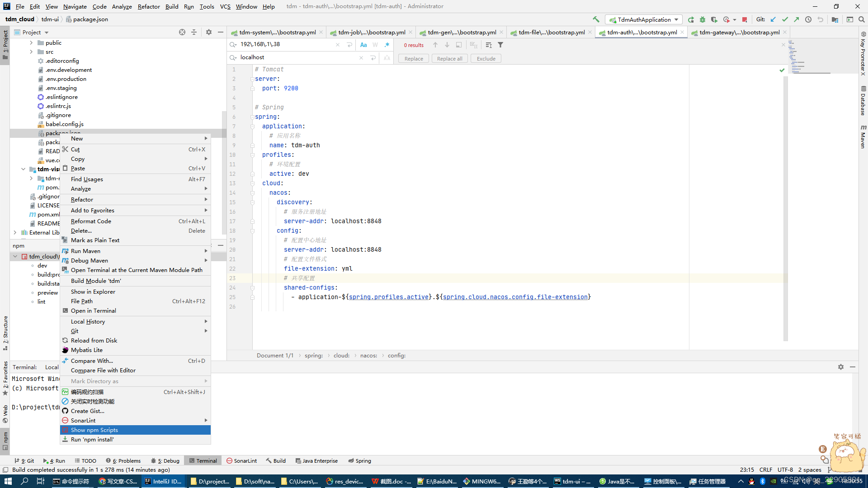Expand External Libraries node

pyautogui.click(x=15, y=232)
